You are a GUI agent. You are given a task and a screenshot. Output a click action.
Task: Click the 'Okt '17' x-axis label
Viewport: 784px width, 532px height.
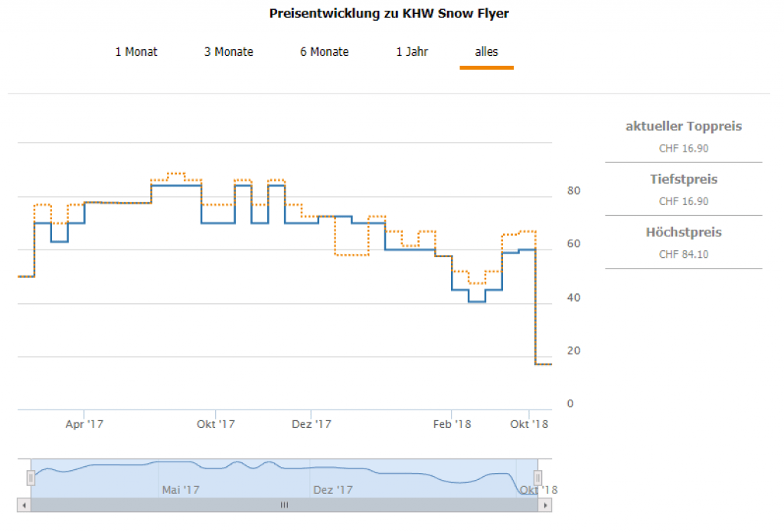pyautogui.click(x=216, y=423)
